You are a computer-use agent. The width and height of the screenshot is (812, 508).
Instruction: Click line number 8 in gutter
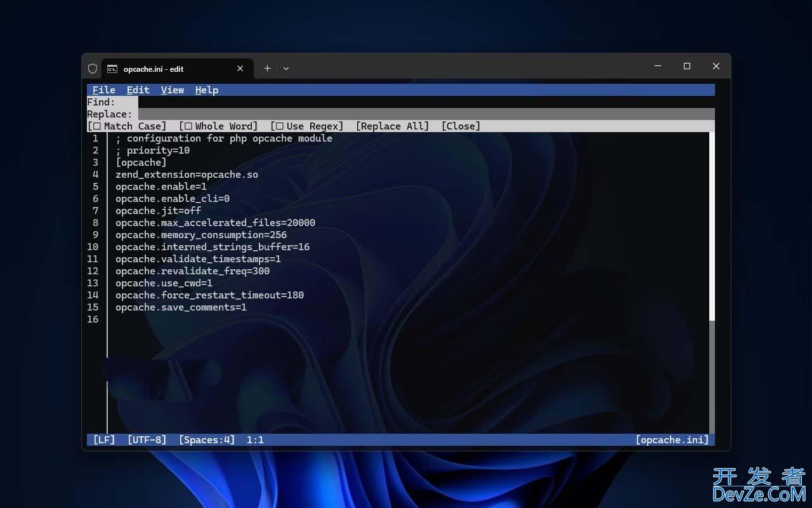click(96, 223)
